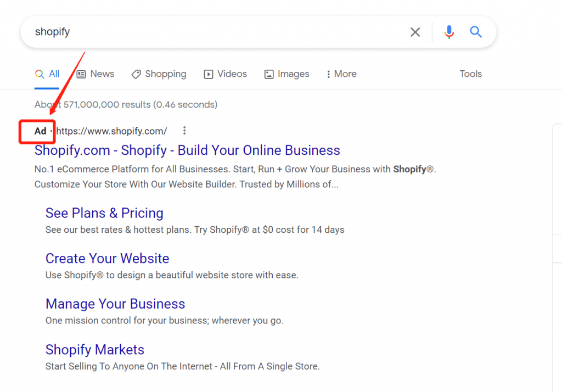562x392 pixels.
Task: Open the 'See Plans & Pricing' sitelink
Action: [x=104, y=213]
